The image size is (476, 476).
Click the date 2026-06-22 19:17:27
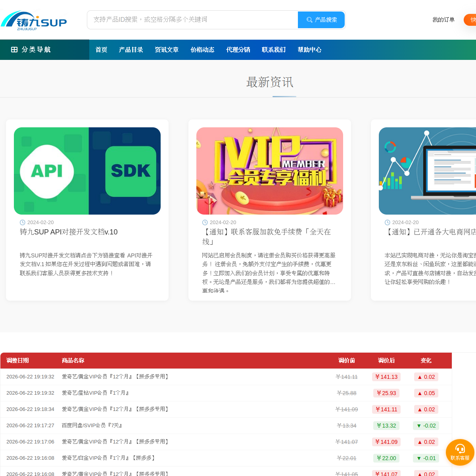30,426
